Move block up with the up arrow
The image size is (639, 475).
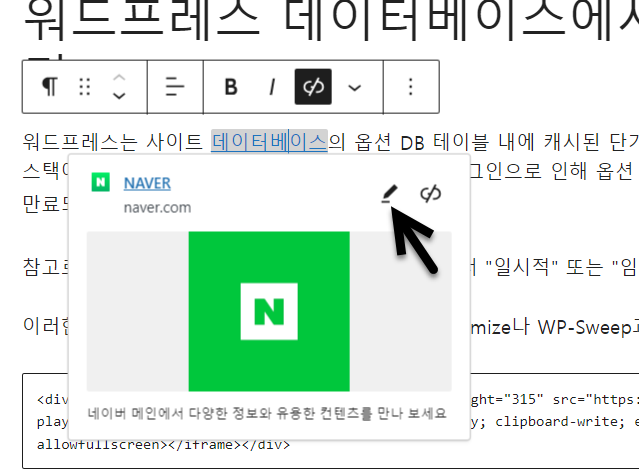[119, 77]
